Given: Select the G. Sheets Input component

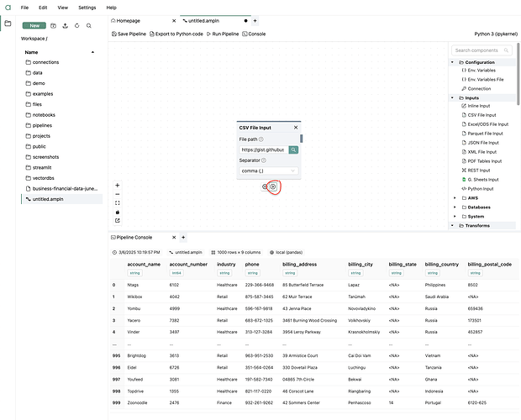Looking at the screenshot, I should [x=480, y=180].
